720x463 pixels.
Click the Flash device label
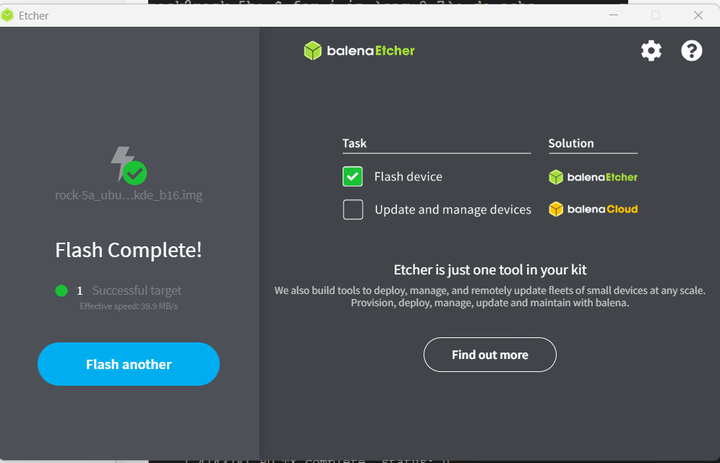pyautogui.click(x=408, y=177)
